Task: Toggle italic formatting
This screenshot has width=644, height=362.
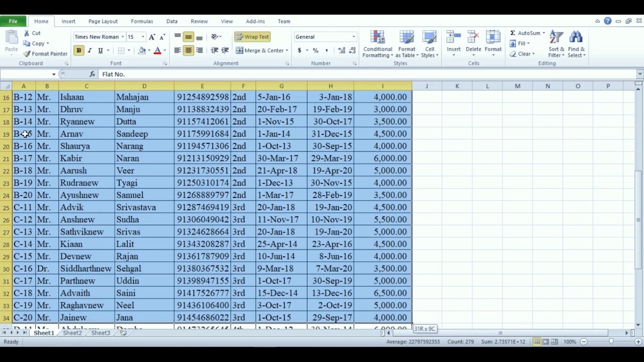Action: click(90, 50)
